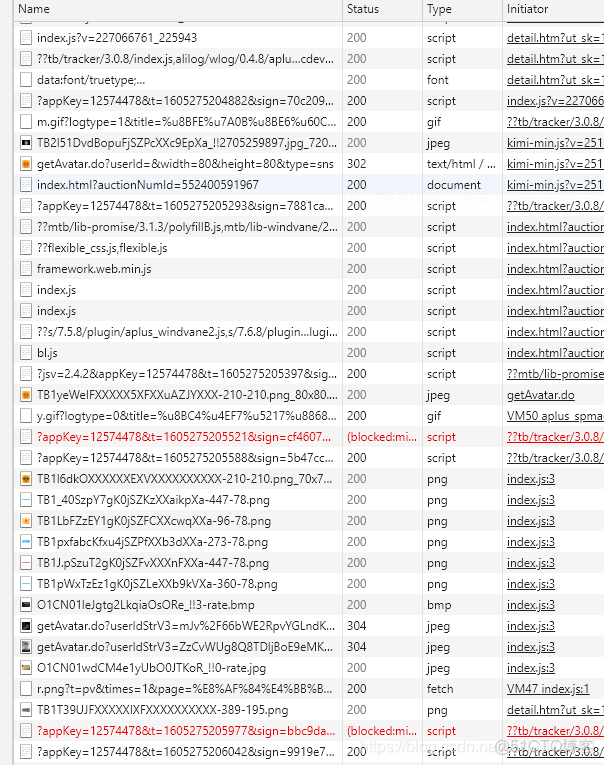This screenshot has width=604, height=765.
Task: Click the TB1T39UJFXXXXXIXF png thumbnail icon
Action: 26,709
